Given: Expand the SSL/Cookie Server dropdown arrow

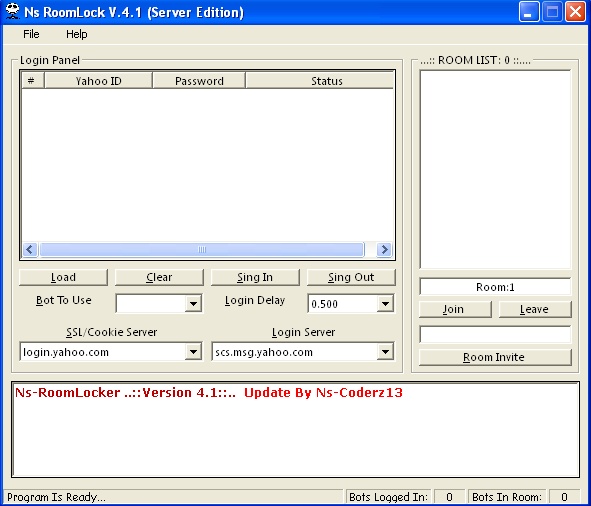Looking at the screenshot, I should click(193, 352).
